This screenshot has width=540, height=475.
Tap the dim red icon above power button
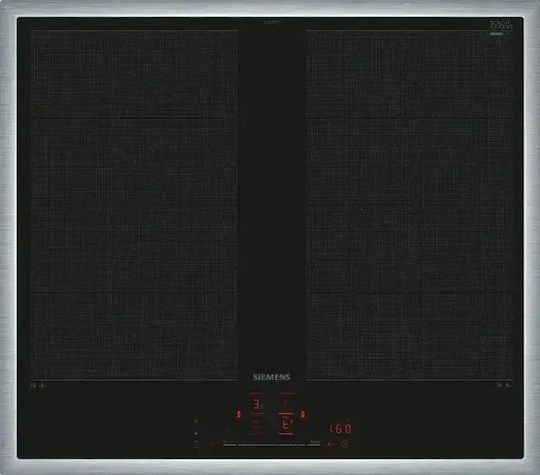coord(196,421)
